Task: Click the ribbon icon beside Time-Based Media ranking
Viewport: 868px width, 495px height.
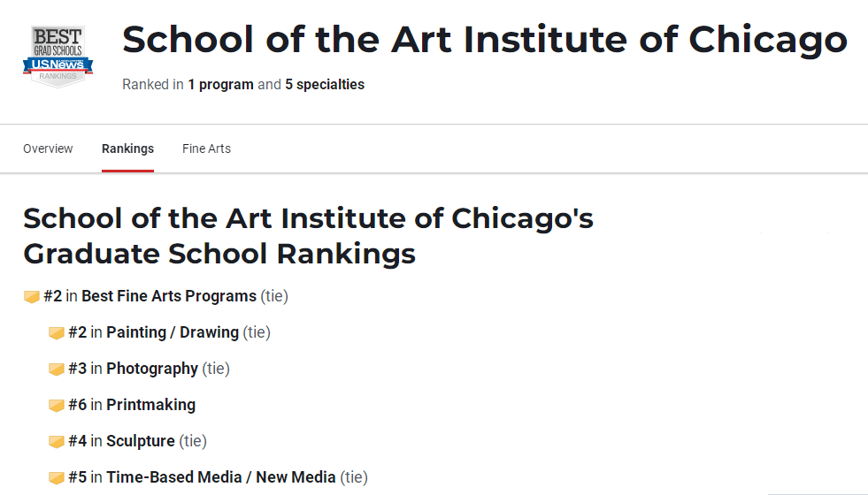Action: tap(57, 477)
